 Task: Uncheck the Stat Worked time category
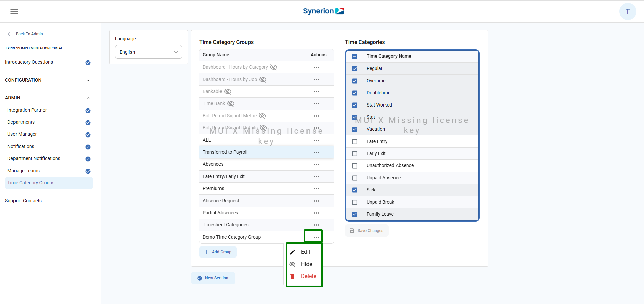pos(355,105)
